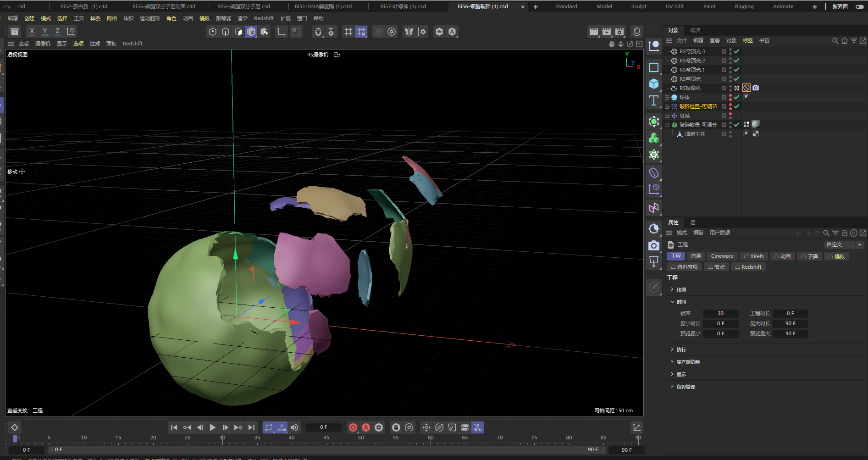This screenshot has height=460, width=868.
Task: Switch to the 场次 tab
Action: 695,30
